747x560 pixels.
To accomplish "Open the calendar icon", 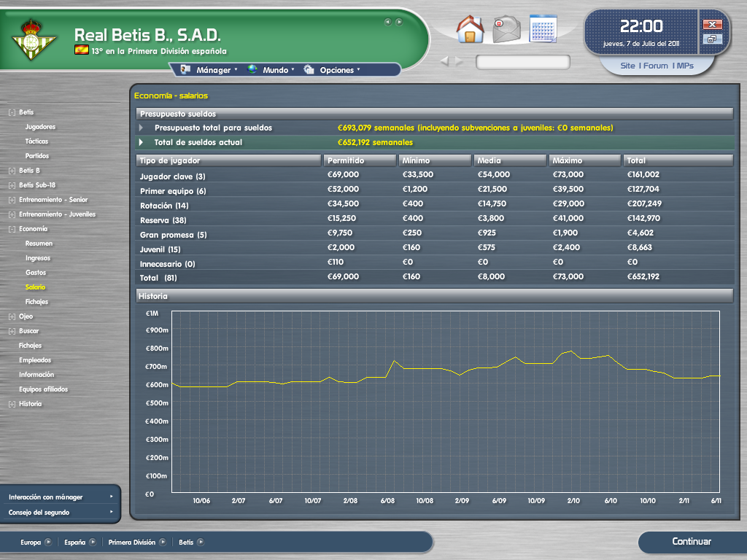I will point(543,28).
